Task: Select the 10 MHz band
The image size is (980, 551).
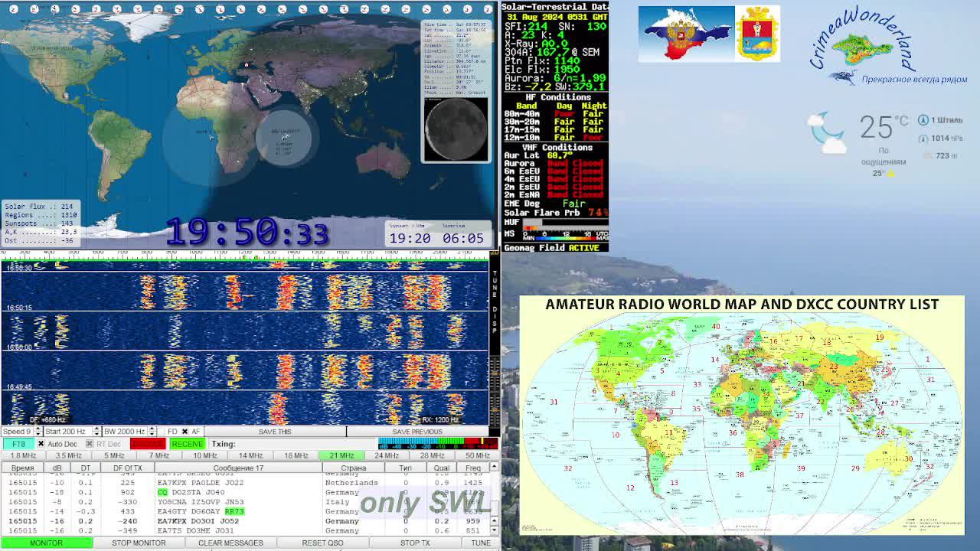Action: click(x=204, y=455)
